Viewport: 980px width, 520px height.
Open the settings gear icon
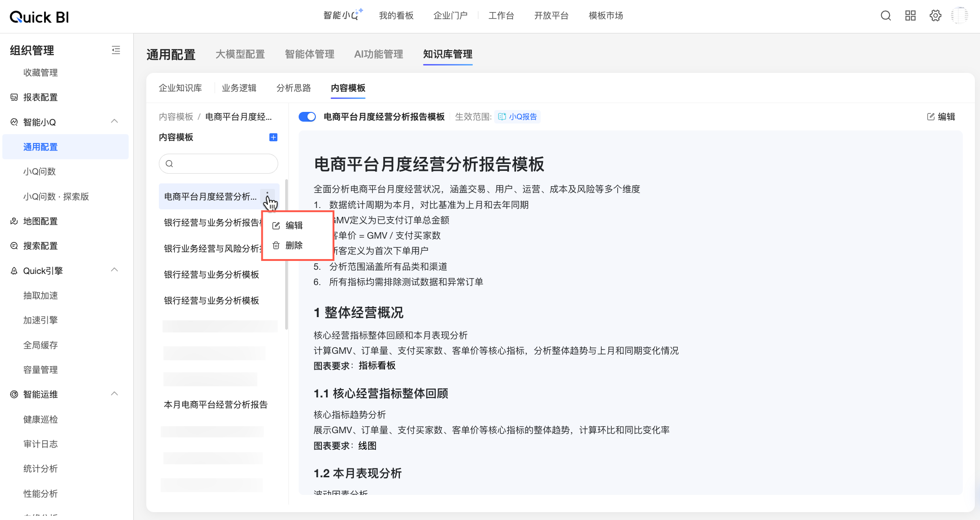point(935,16)
